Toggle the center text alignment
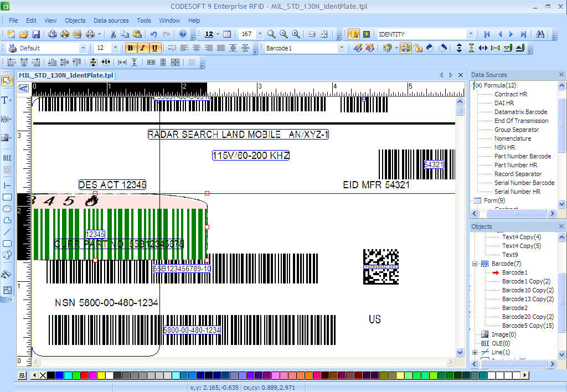Image resolution: width=567 pixels, height=392 pixels. 197,48
